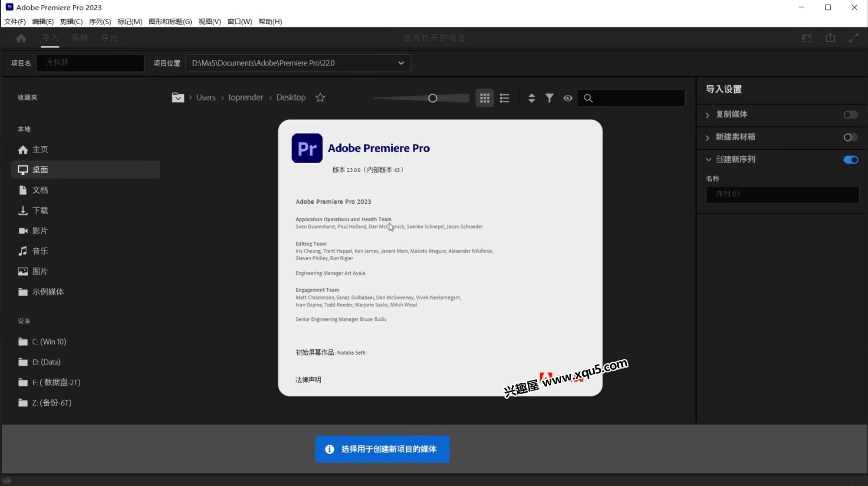Expand the 复制媒体 section chevron
Viewport: 868px width, 486px height.
(707, 115)
